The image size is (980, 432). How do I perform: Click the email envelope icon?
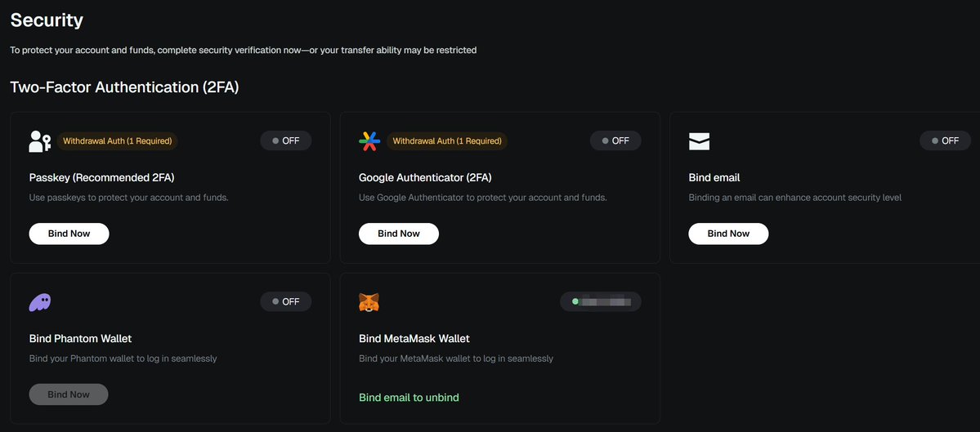point(699,141)
